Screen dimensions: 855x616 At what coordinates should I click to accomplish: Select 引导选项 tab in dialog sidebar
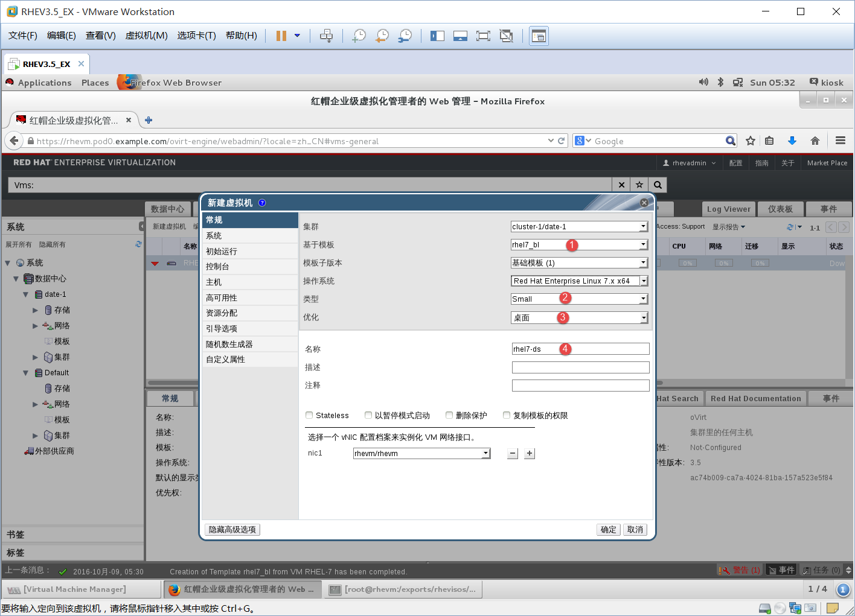point(250,328)
